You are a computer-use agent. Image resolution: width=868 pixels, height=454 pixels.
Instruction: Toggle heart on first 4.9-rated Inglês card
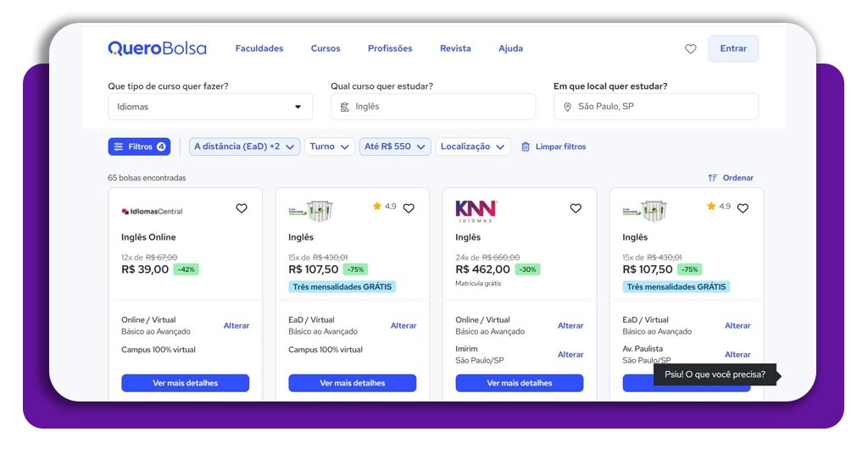[409, 208]
